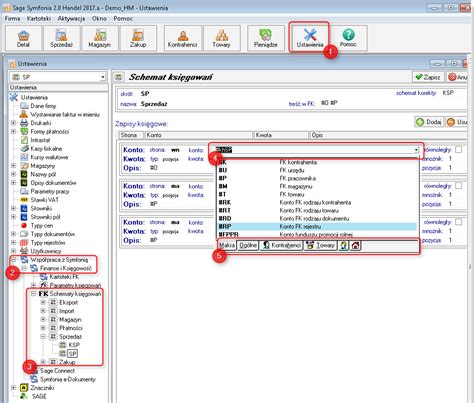474x403 pixels.
Task: Select Użytkownicy tree item
Action: point(46,251)
